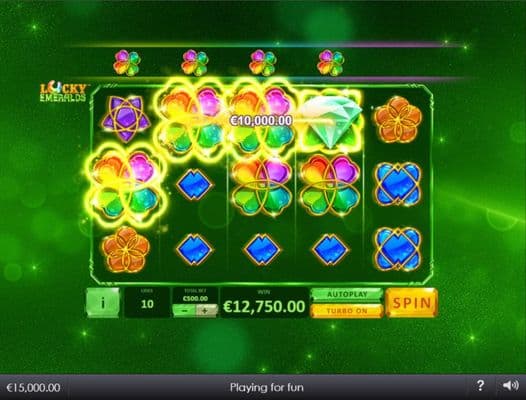Click the purple star gem symbol
The width and height of the screenshot is (526, 400).
point(126,118)
